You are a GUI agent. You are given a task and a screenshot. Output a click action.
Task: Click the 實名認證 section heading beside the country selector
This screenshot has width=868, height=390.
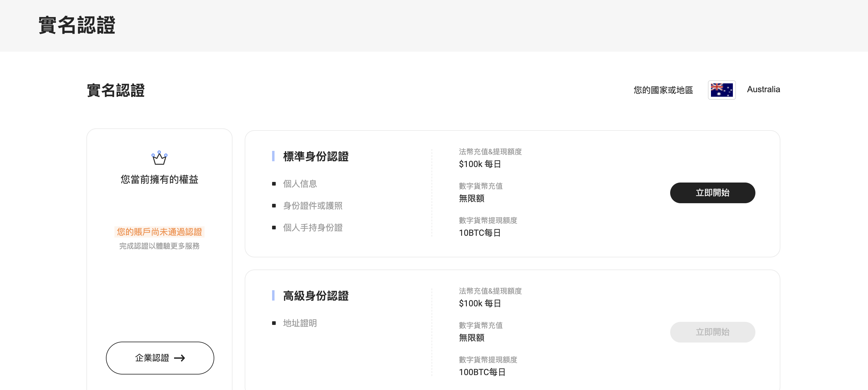(116, 90)
